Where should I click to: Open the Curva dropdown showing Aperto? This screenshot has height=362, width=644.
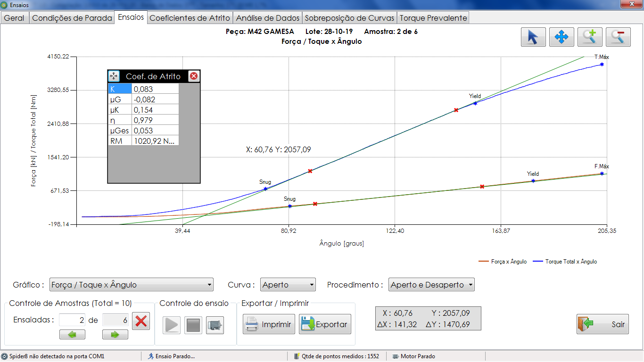point(288,285)
